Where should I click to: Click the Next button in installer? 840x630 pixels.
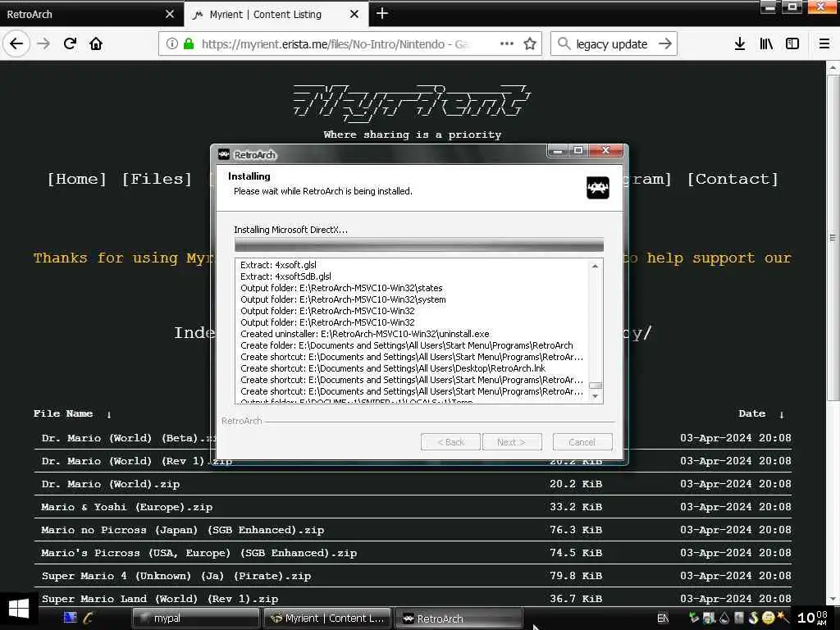(511, 442)
